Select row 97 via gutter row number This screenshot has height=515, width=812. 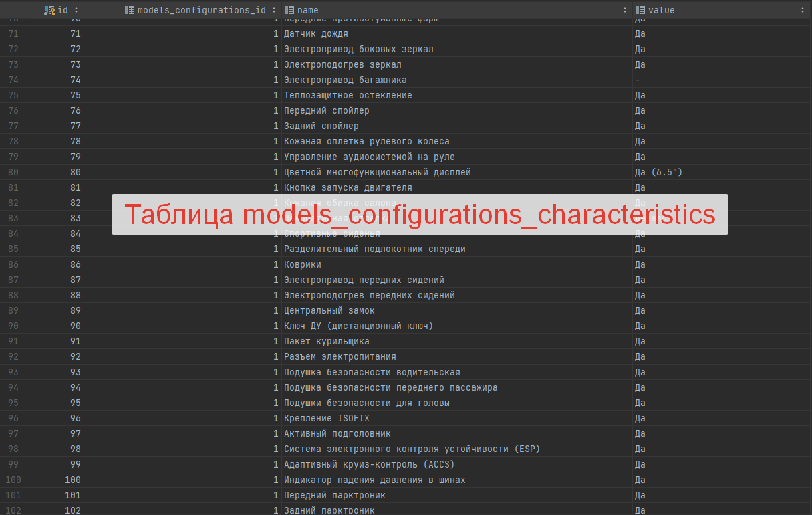pyautogui.click(x=13, y=433)
